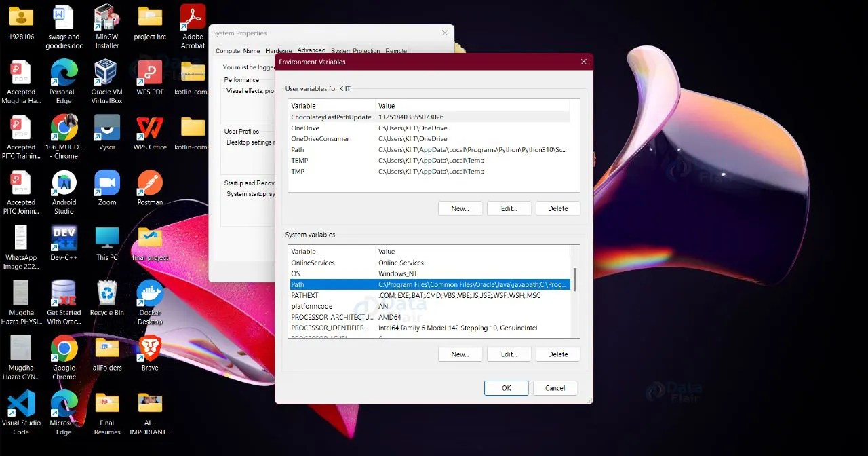This screenshot has height=456, width=868.
Task: Edit the selected Path variable
Action: (x=509, y=354)
